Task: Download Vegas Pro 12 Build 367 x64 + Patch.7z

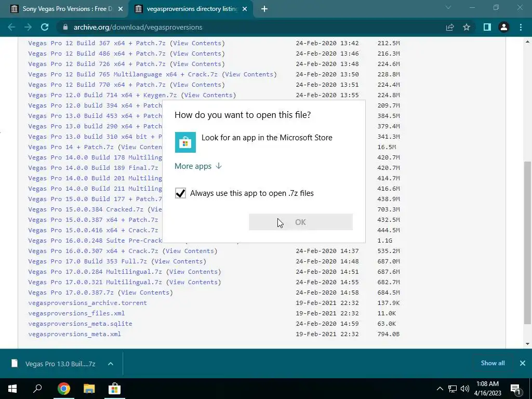Action: [x=97, y=43]
